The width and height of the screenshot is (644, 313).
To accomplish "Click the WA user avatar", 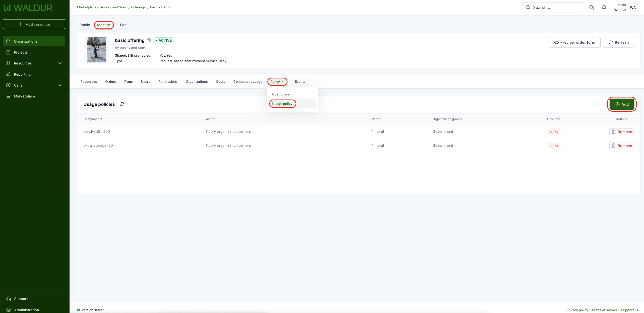I will [x=633, y=7].
